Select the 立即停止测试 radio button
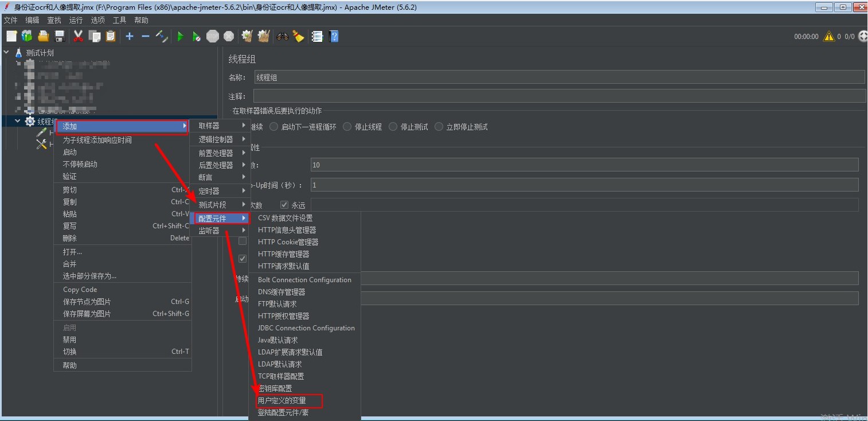This screenshot has height=421, width=868. (x=439, y=127)
